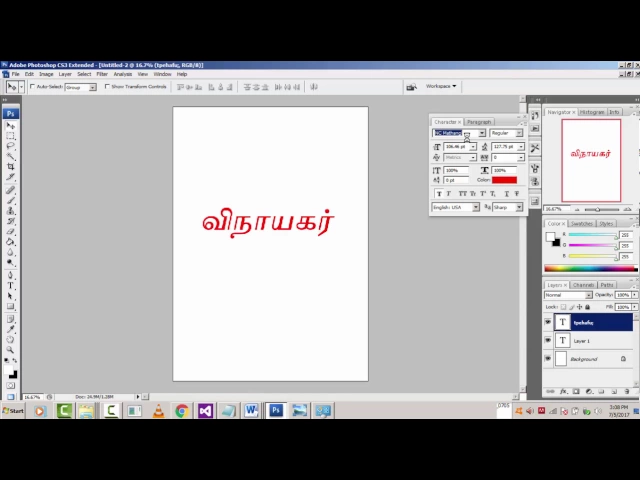
Task: Activate the Horizontal Type tool
Action: (x=11, y=285)
